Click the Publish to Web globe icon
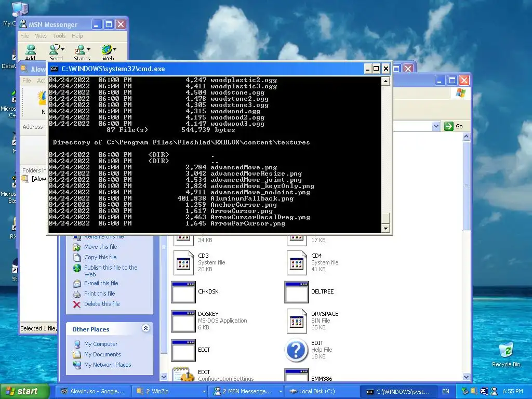 pos(77,268)
